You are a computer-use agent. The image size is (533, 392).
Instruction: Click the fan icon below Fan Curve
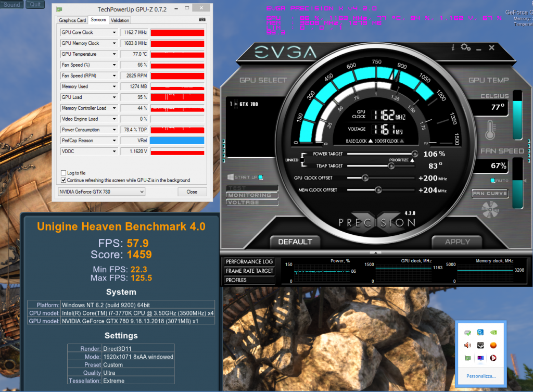489,210
